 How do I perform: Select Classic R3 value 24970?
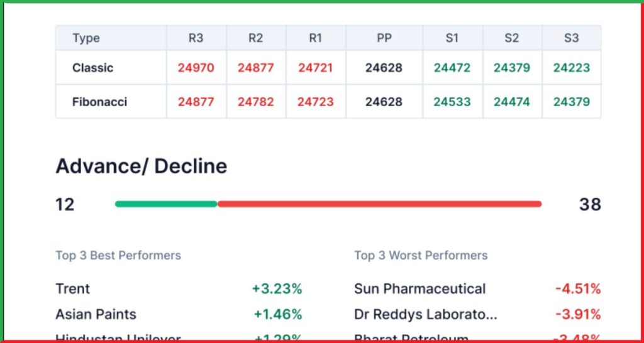click(196, 68)
